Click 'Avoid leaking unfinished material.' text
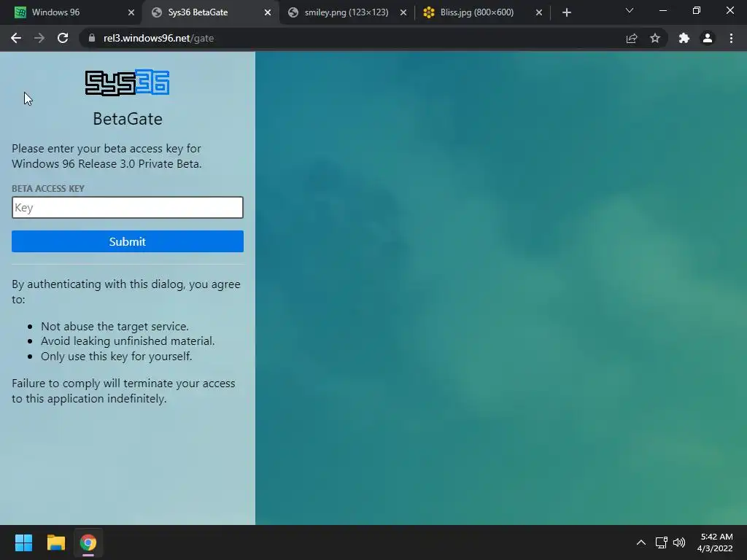The image size is (747, 560). [x=128, y=341]
